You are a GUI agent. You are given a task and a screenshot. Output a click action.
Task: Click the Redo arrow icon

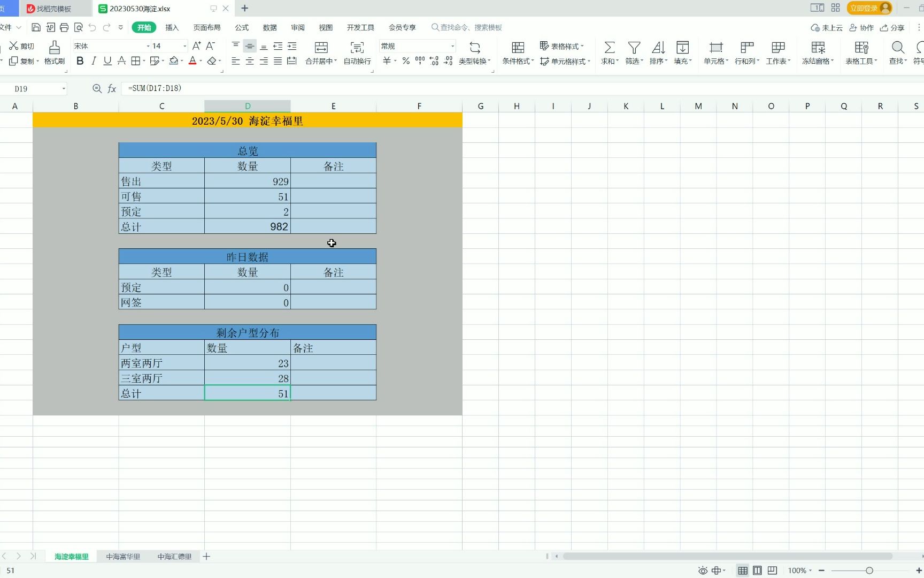point(106,27)
